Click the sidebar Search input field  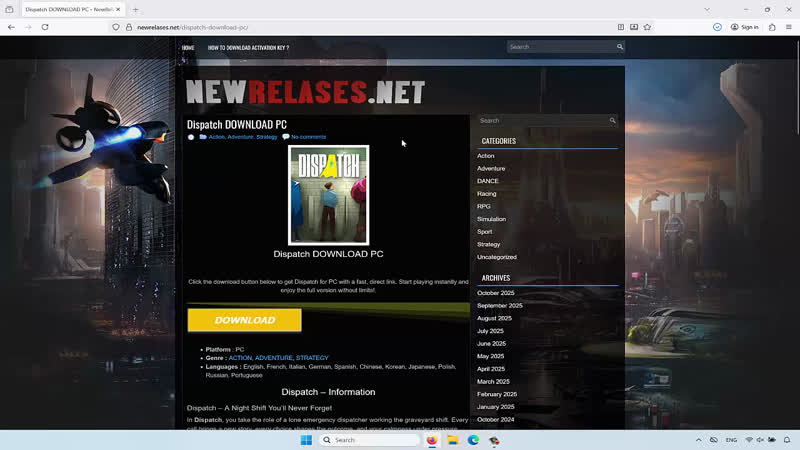pyautogui.click(x=540, y=120)
